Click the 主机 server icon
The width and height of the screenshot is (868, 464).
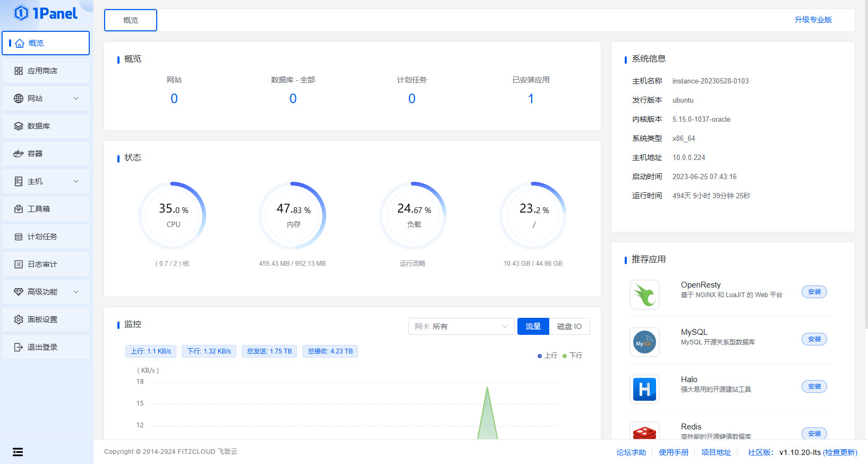click(19, 181)
